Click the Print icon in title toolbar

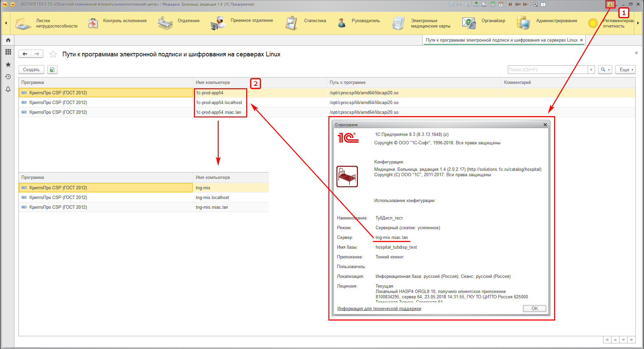459,4
